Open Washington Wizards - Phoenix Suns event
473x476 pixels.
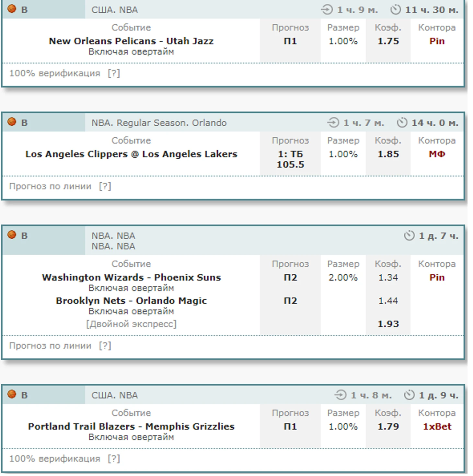coord(131,278)
